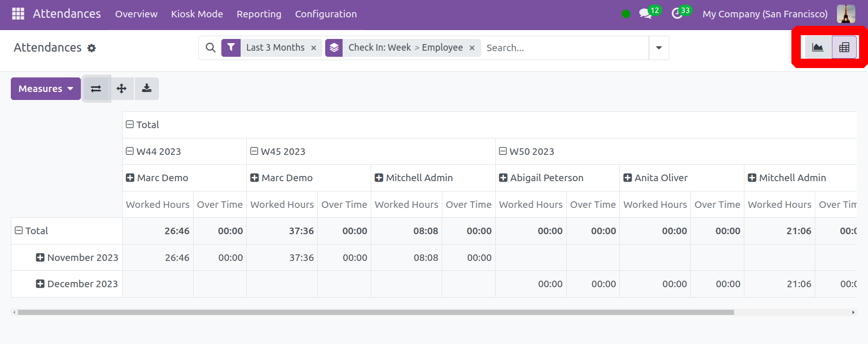This screenshot has width=868, height=344.
Task: Open the activities clock icon
Action: (x=677, y=14)
